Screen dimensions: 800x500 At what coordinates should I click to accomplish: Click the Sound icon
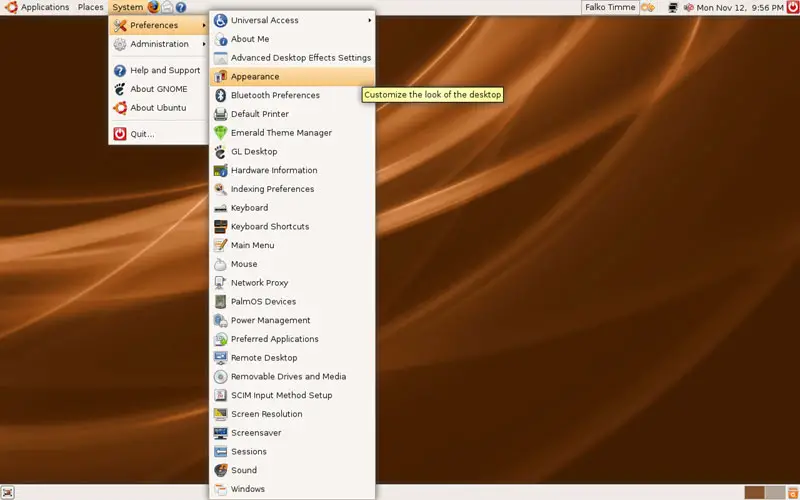click(x=220, y=470)
